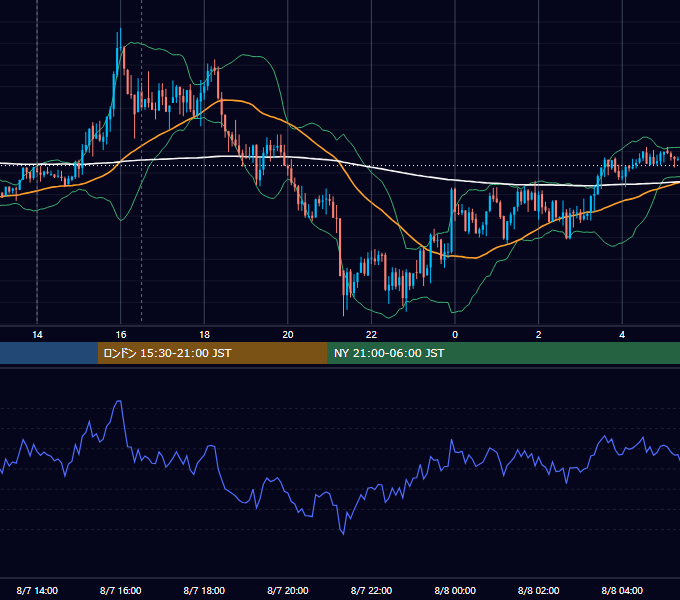
Task: Click the 18 hour axis label
Action: (204, 334)
